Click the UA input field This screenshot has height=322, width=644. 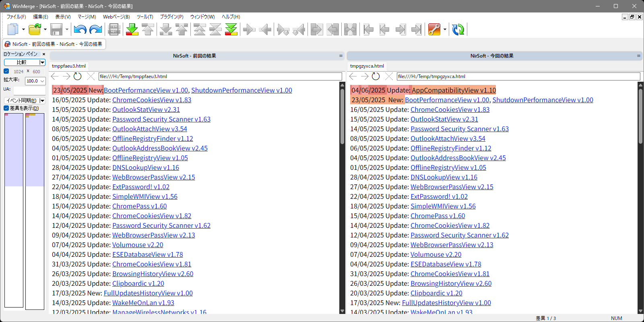pos(29,91)
